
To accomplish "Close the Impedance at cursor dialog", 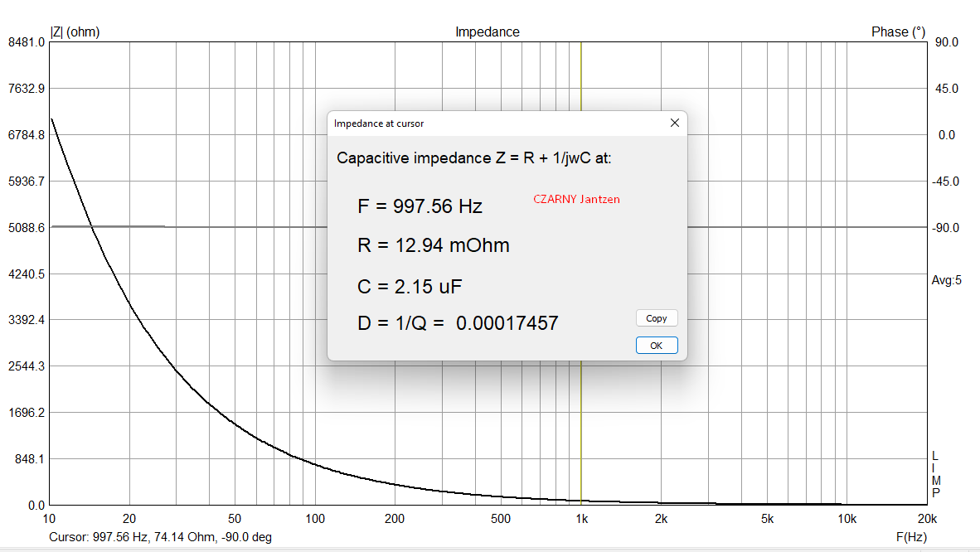I will click(x=674, y=123).
